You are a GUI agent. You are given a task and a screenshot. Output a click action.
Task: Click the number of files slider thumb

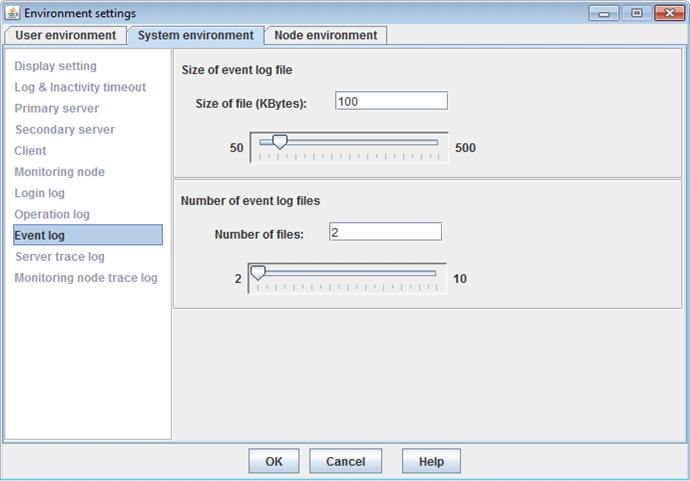pos(258,273)
